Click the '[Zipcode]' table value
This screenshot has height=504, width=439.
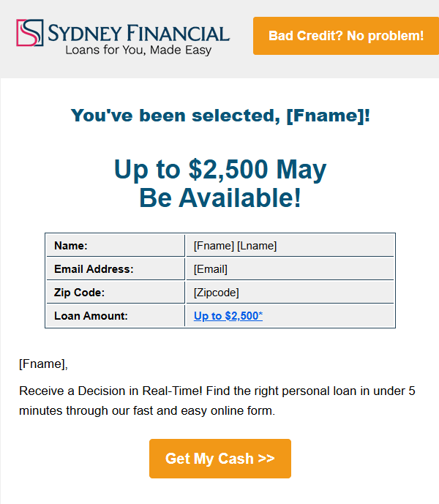tap(216, 293)
